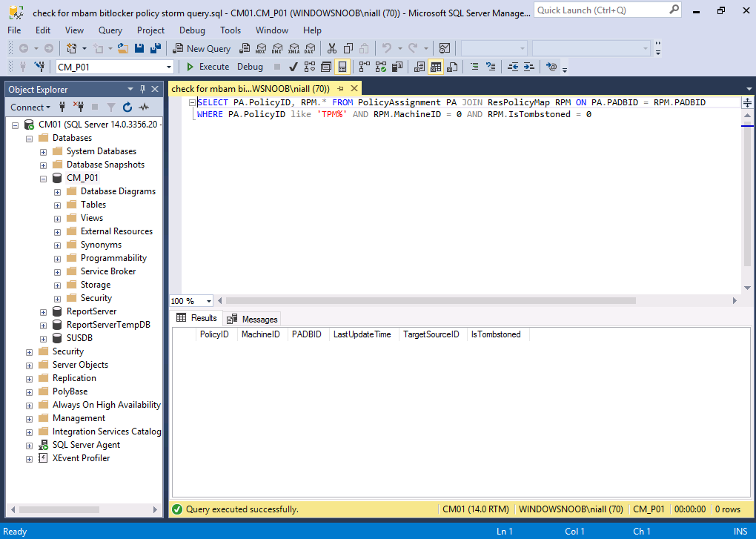Viewport: 756px width, 539px height.
Task: Pin the query document tab
Action: click(x=340, y=89)
